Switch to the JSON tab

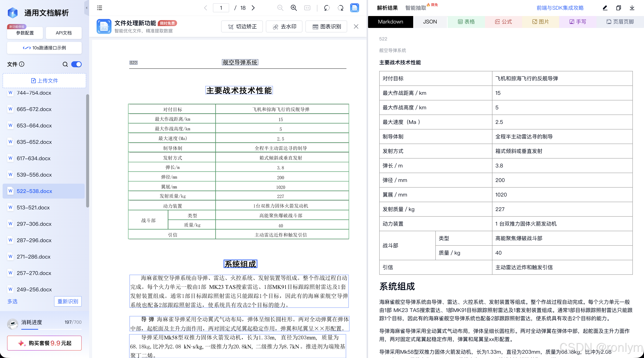point(430,22)
